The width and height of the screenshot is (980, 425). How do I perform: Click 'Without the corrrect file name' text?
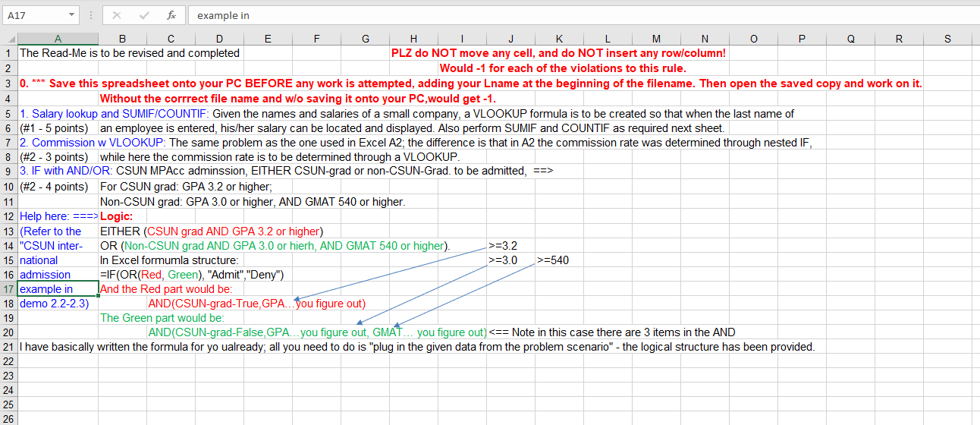(x=298, y=99)
